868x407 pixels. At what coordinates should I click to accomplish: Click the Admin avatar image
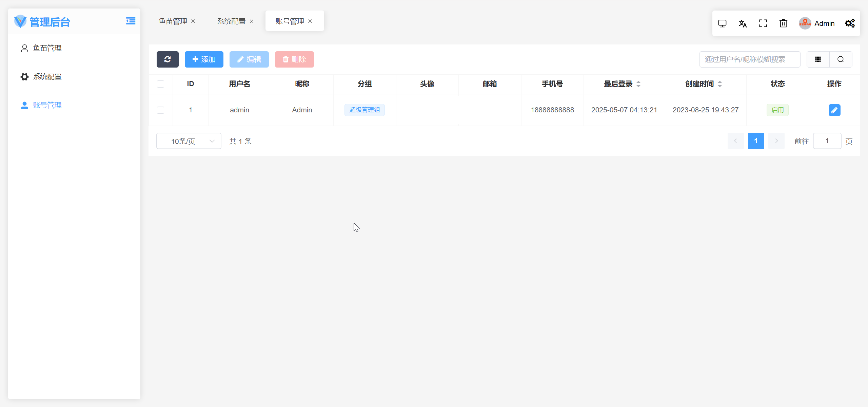point(805,23)
